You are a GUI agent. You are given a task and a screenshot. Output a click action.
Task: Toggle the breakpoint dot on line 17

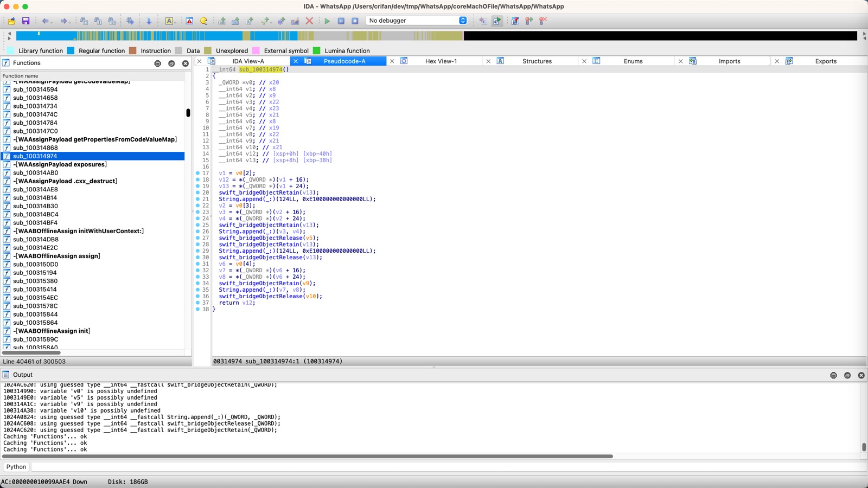198,173
